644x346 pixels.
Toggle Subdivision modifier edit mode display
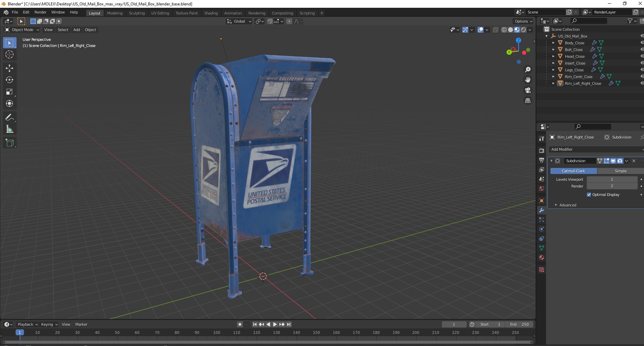coord(606,161)
